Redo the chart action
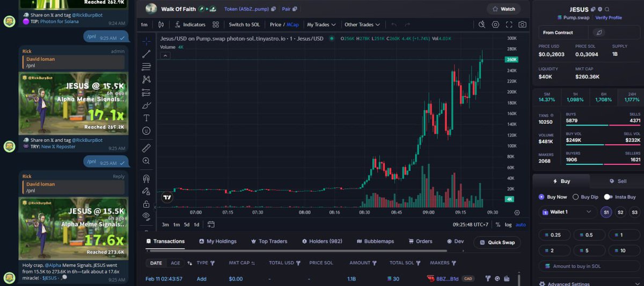The image size is (644, 286). (407, 25)
